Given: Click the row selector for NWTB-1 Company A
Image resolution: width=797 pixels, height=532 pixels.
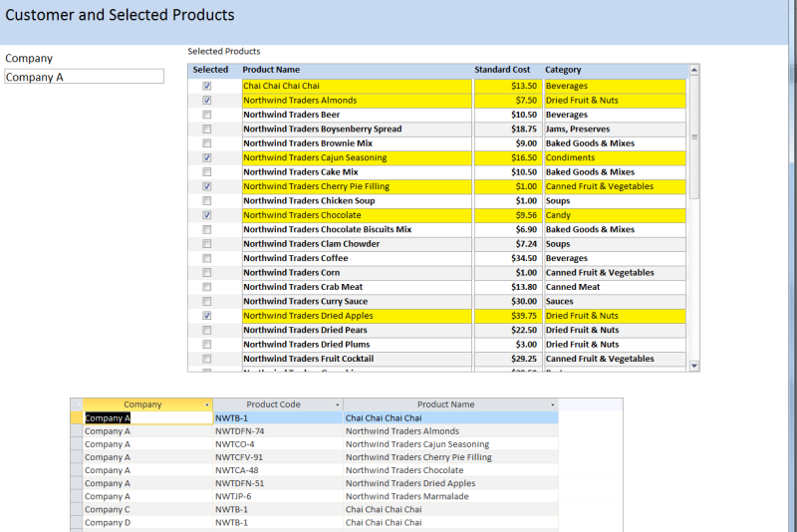Looking at the screenshot, I should point(77,418).
